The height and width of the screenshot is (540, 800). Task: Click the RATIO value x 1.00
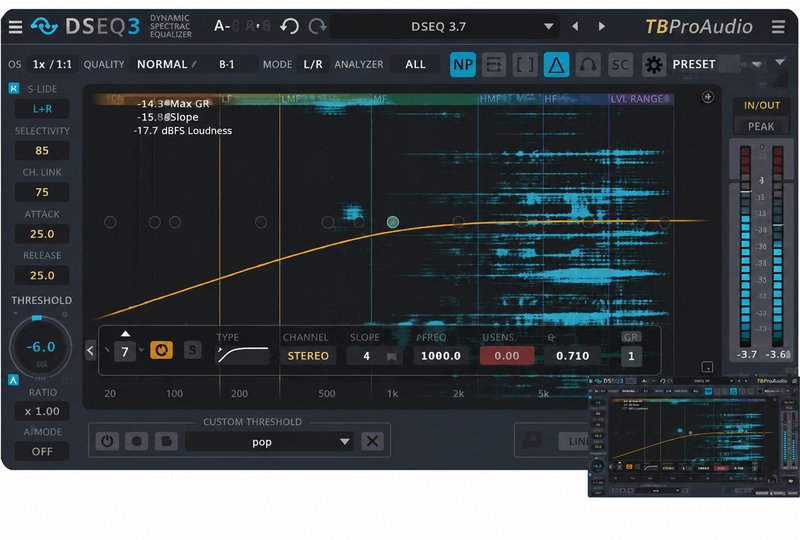(42, 411)
